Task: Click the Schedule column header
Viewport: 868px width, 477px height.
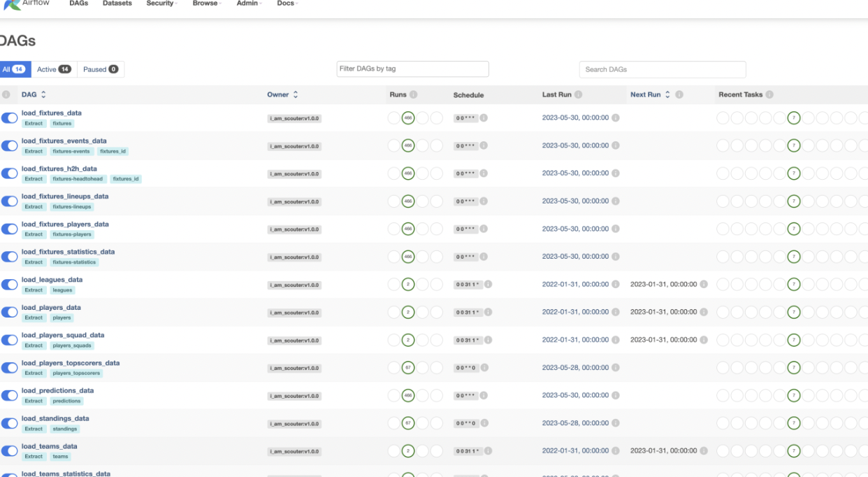Action: pos(468,95)
